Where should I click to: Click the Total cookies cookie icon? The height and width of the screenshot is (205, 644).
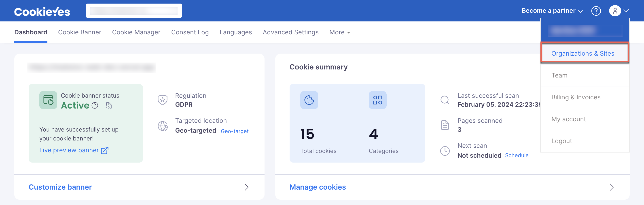[309, 100]
